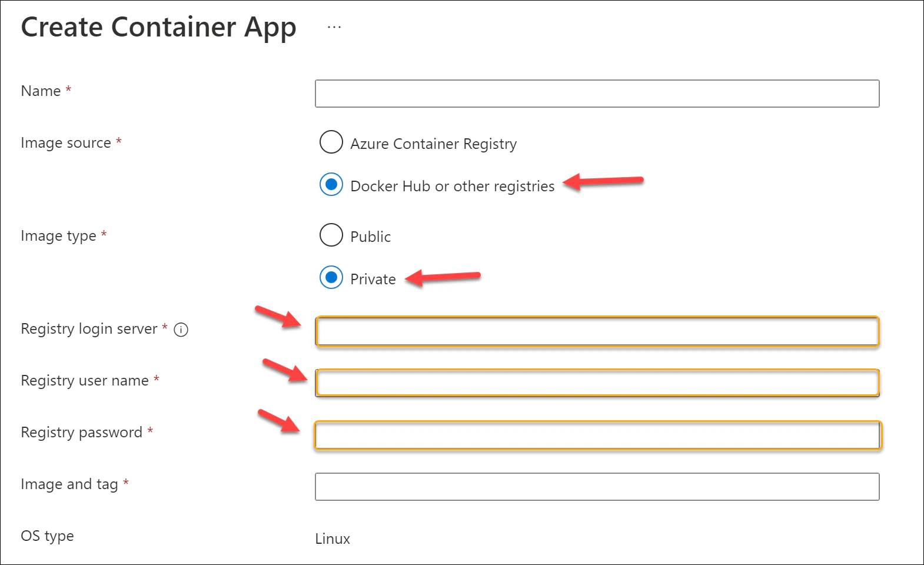
Task: Focus the Image and tag field
Action: [597, 487]
